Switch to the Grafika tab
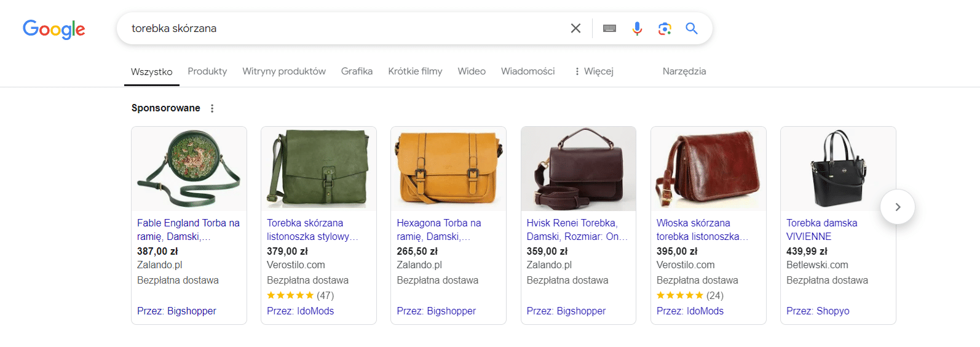Screen dimensions: 980x347 tap(357, 71)
